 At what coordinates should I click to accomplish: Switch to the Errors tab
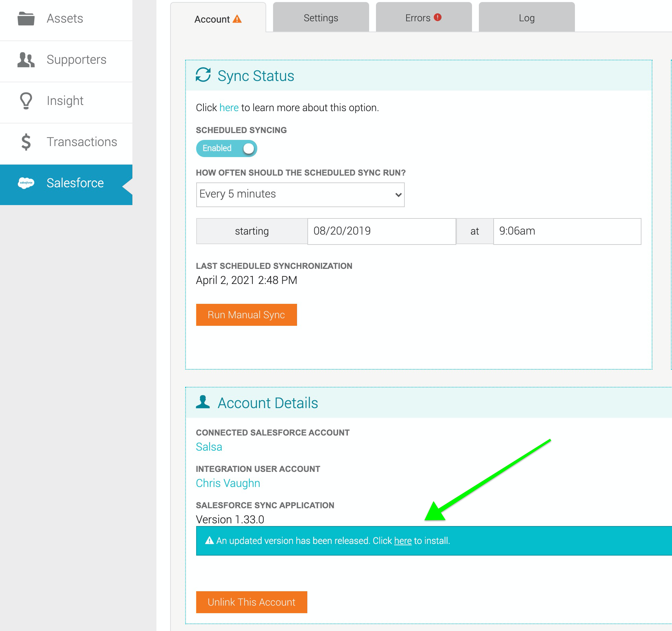(424, 18)
